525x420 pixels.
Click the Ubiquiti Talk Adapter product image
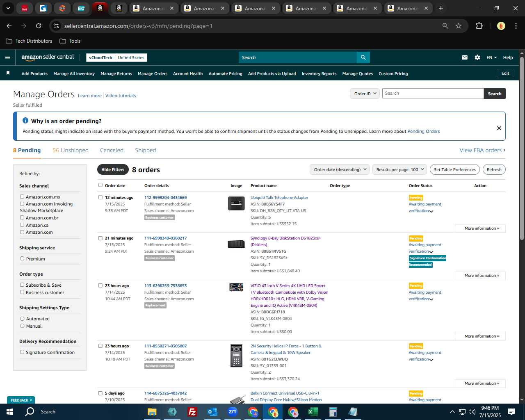(236, 203)
